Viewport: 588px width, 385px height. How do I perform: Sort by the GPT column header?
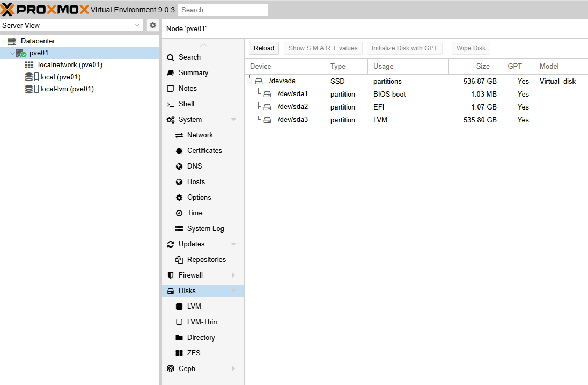(x=518, y=67)
